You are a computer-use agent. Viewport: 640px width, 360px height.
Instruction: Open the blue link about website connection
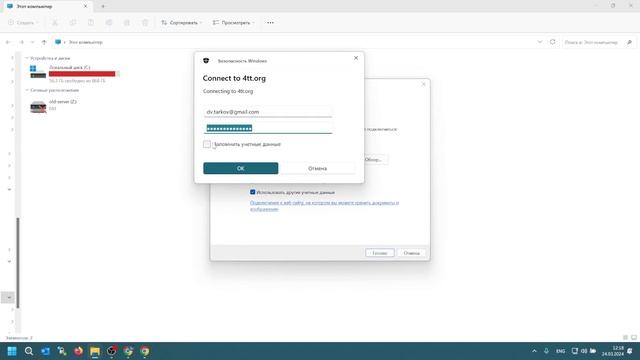324,206
